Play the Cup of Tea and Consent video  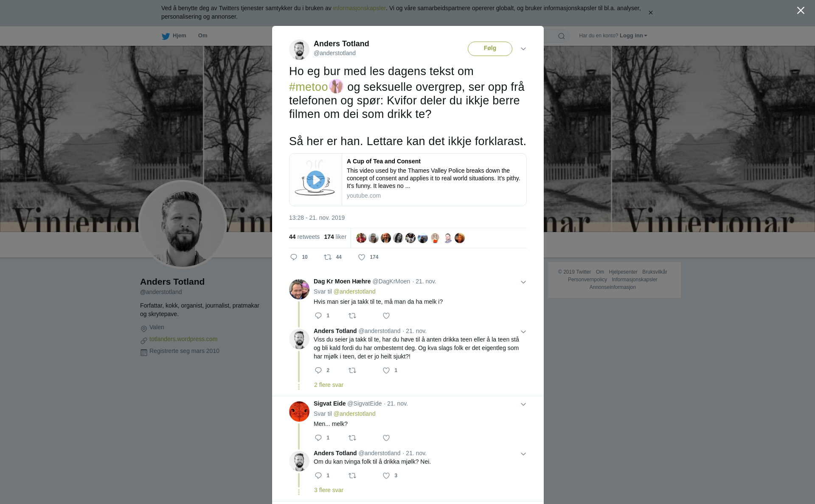click(315, 180)
